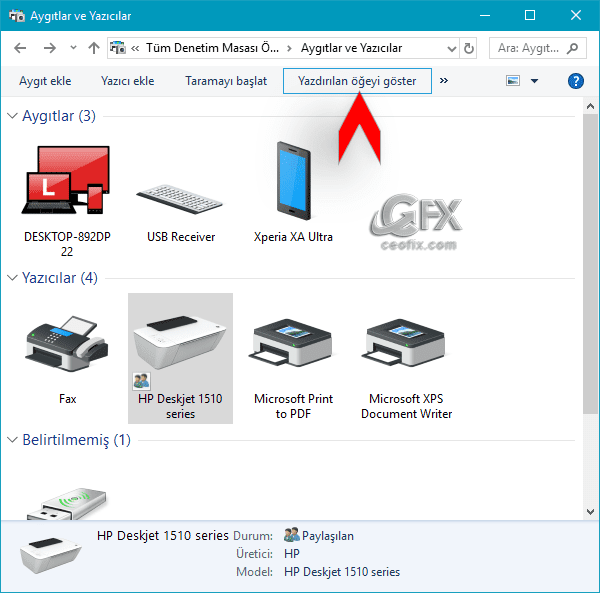This screenshot has height=593, width=600.
Task: Open the recent locations dropdown arrow
Action: pyautogui.click(x=73, y=48)
